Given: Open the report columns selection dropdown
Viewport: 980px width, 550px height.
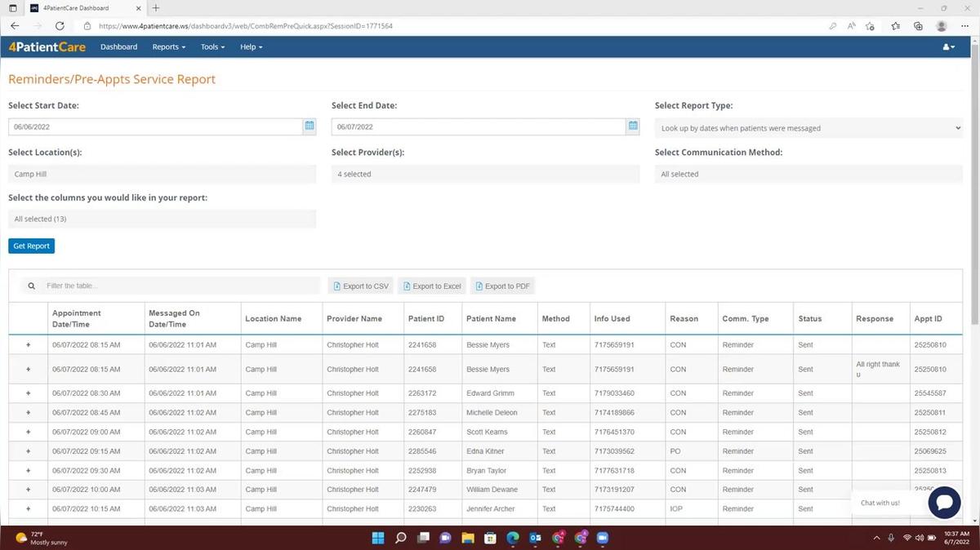Looking at the screenshot, I should pos(162,218).
